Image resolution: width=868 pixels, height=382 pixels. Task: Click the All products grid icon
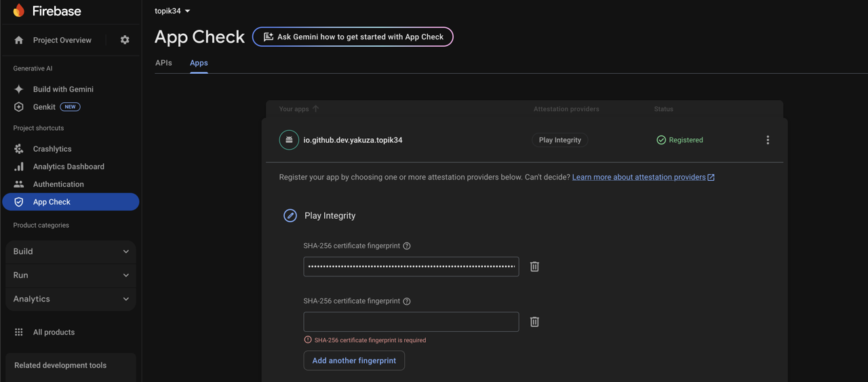coord(19,332)
